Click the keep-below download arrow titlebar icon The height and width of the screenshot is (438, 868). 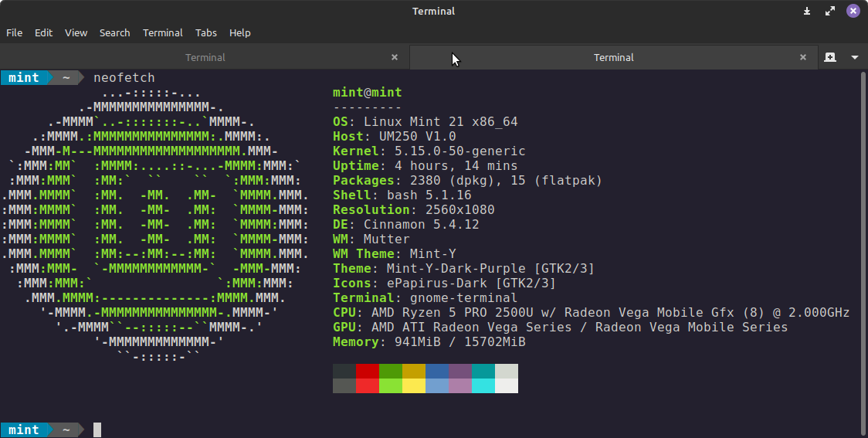807,11
